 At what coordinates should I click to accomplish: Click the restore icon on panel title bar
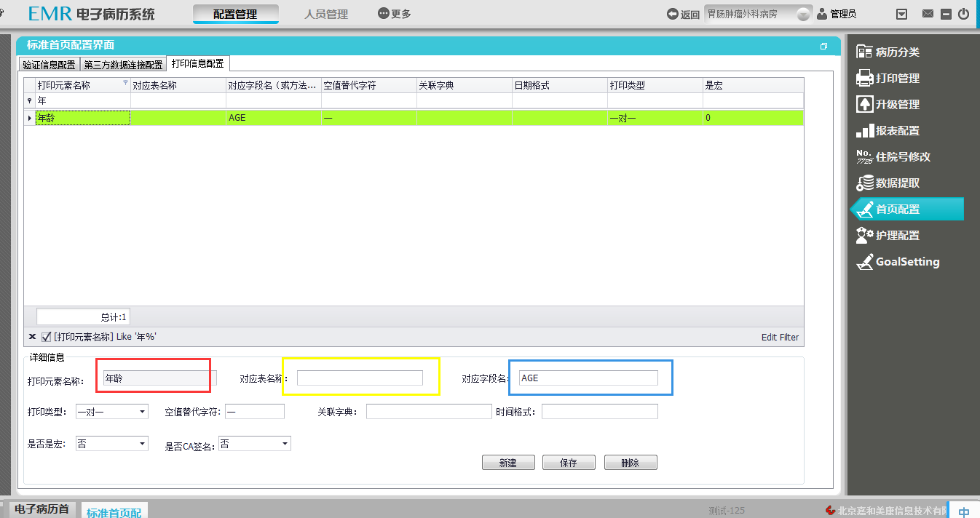click(x=823, y=46)
